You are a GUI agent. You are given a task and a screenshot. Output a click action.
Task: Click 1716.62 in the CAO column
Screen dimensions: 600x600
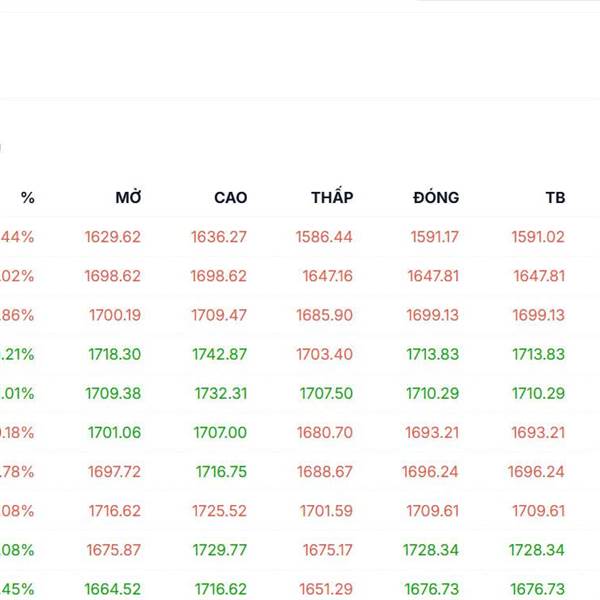(219, 589)
